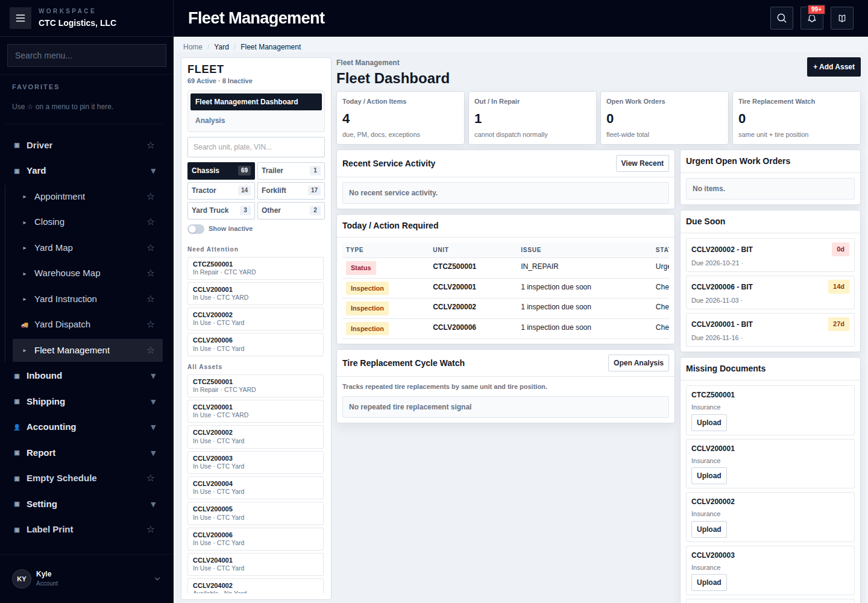868x603 pixels.
Task: Click the Accounting person icon
Action: point(17,427)
